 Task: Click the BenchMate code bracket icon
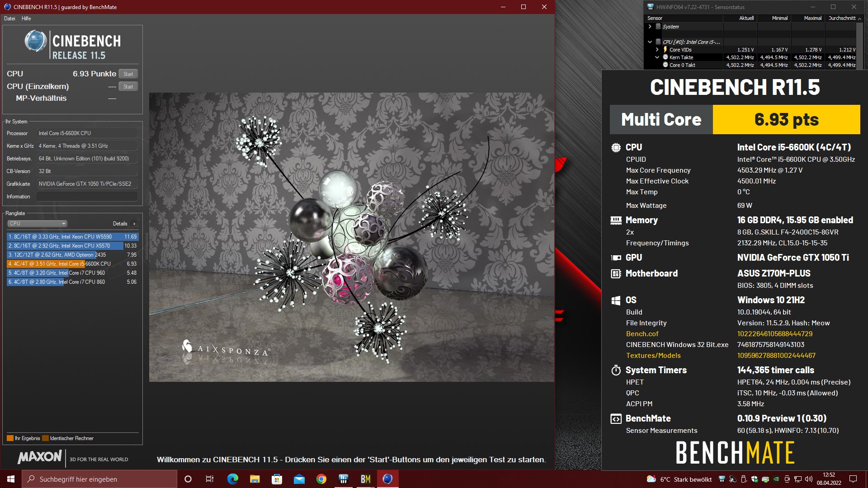click(x=616, y=419)
